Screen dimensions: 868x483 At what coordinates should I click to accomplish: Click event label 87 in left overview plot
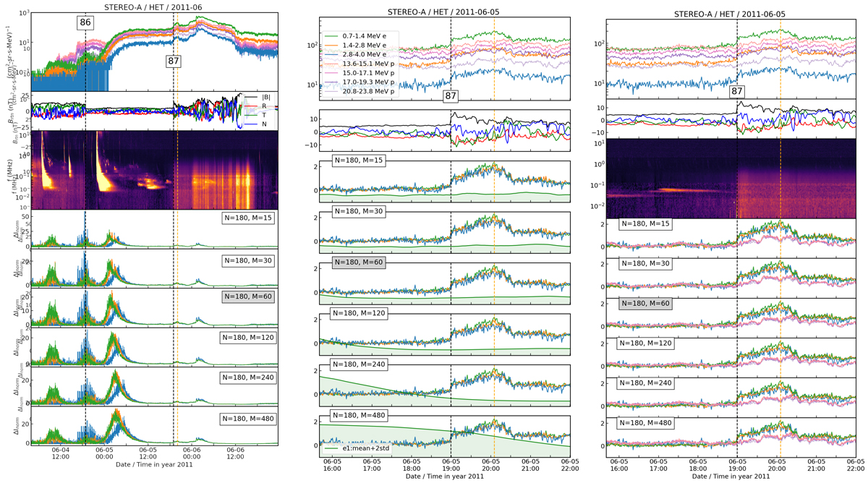(174, 61)
